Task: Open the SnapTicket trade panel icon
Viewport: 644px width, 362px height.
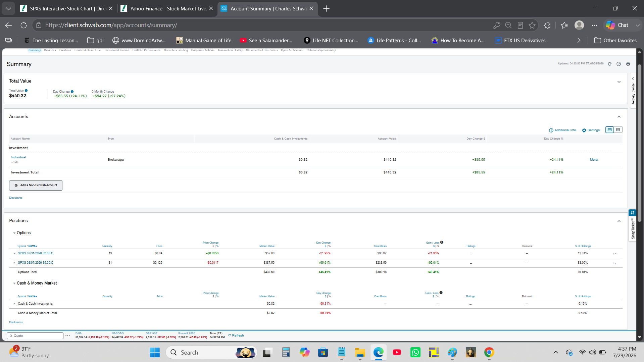Action: [632, 213]
